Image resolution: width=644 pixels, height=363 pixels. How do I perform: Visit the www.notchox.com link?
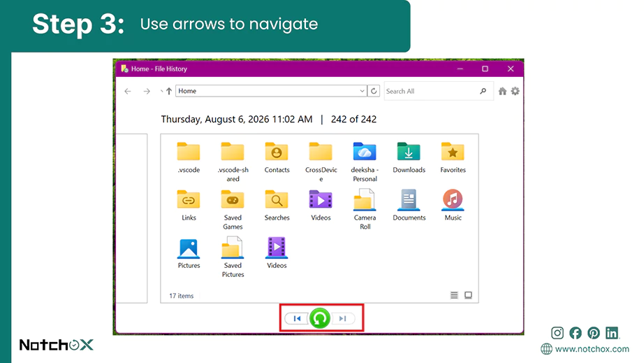(592, 349)
